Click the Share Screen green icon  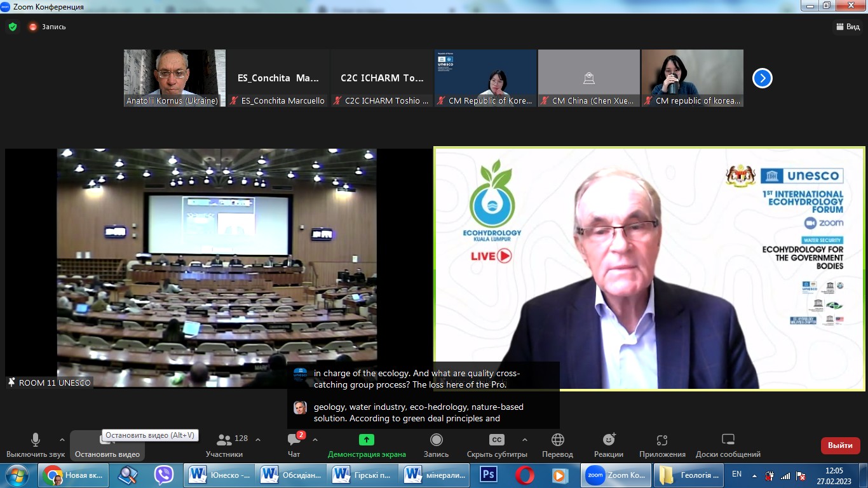(366, 440)
